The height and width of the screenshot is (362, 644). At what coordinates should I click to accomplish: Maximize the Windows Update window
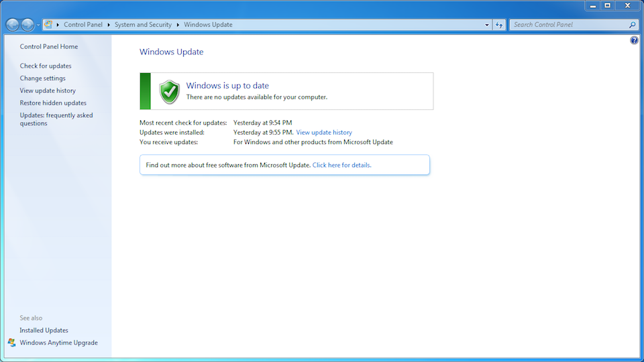point(608,6)
